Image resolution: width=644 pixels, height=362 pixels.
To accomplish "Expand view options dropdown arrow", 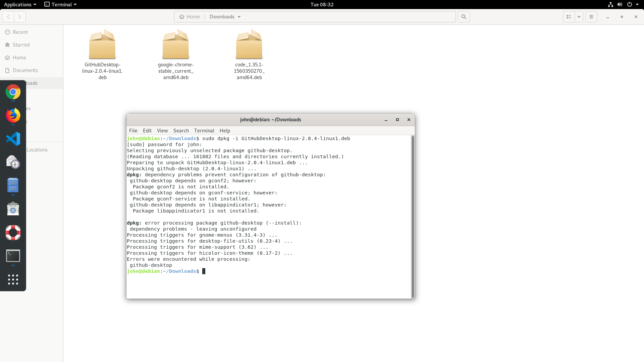I will [x=579, y=17].
